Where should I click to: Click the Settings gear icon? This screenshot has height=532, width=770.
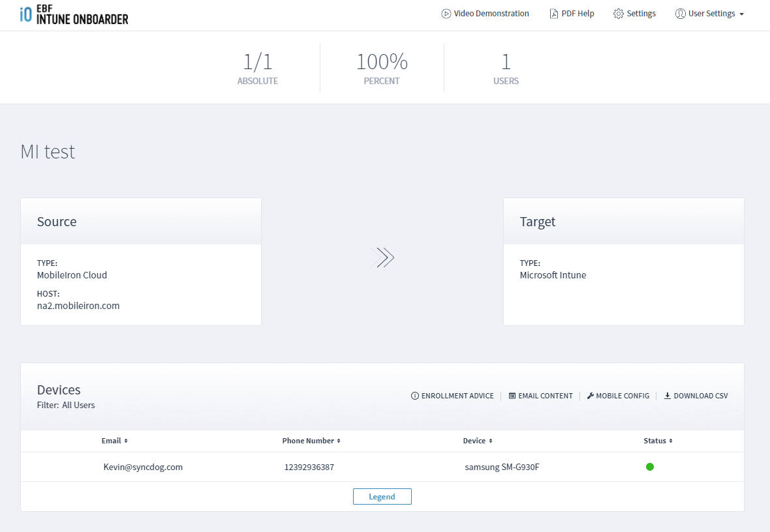(x=618, y=14)
